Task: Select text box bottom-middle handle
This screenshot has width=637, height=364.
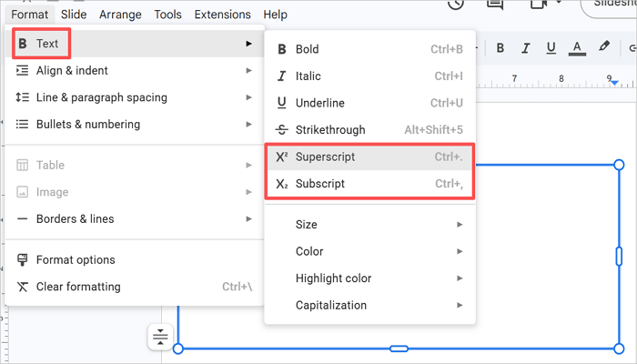Action: tap(399, 349)
